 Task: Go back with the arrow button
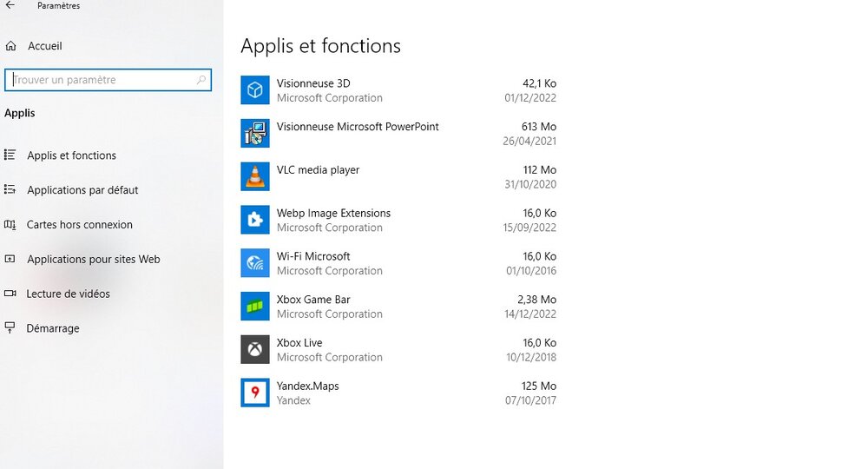(x=10, y=6)
